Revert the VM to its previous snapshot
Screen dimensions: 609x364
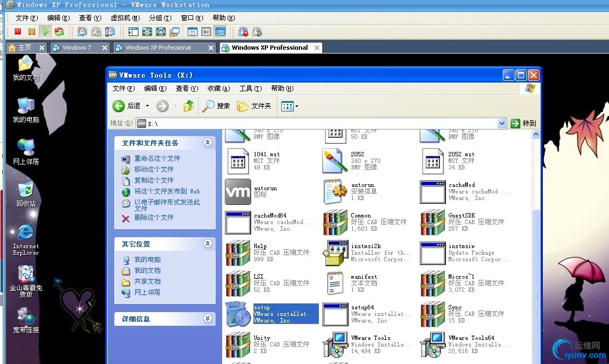pos(96,32)
